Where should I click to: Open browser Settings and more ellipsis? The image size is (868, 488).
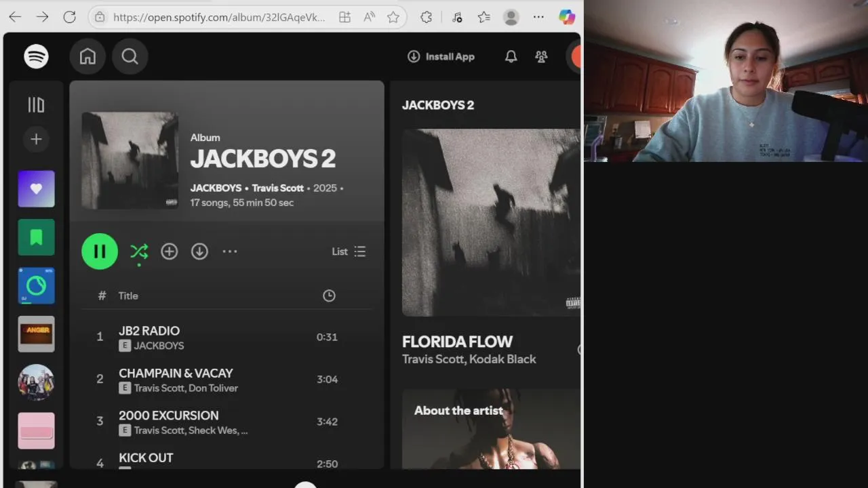(538, 17)
